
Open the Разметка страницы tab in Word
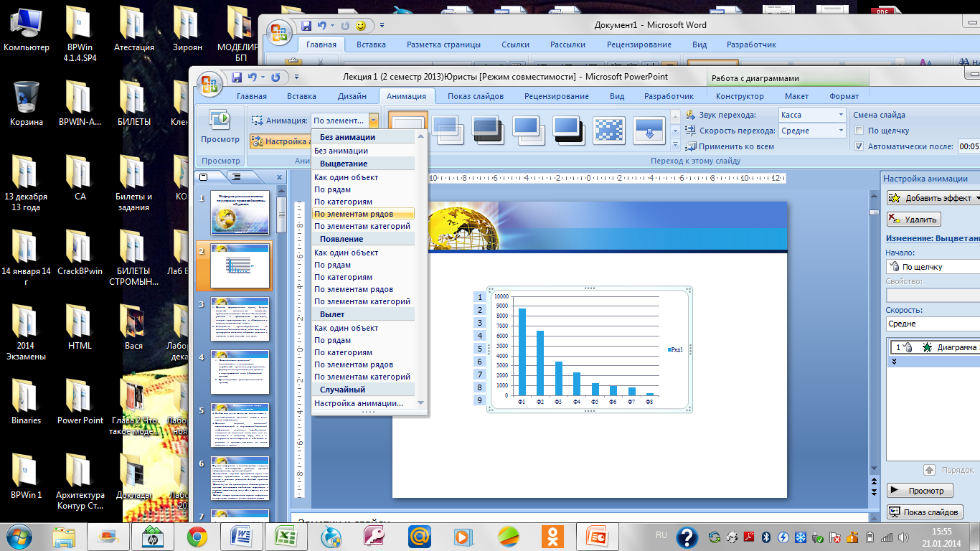pos(443,44)
